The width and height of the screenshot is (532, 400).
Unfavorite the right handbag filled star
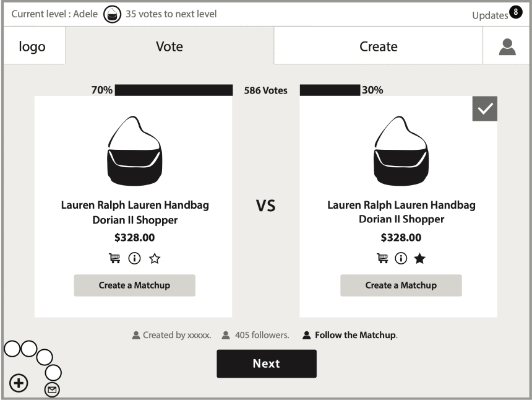coord(420,259)
